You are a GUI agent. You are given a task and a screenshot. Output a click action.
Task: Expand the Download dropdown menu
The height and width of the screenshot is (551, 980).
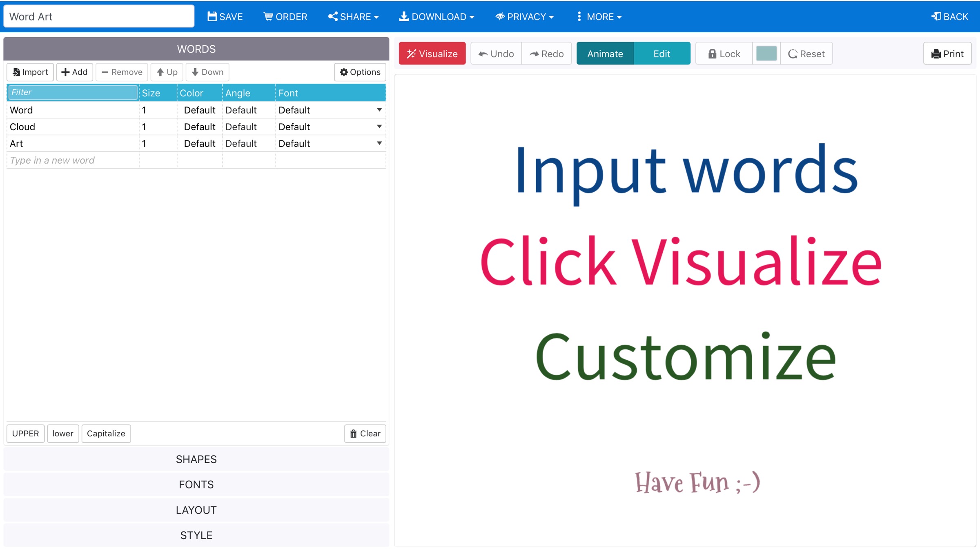click(x=437, y=16)
